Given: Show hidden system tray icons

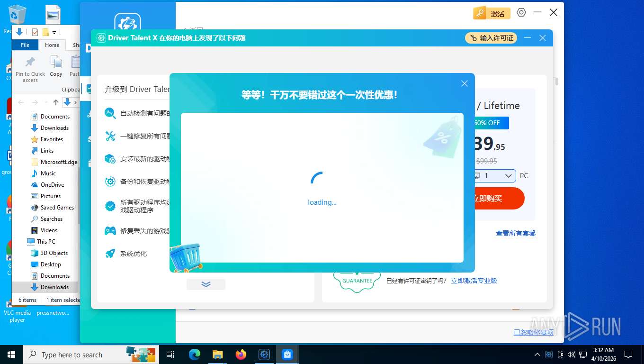Looking at the screenshot, I should pyautogui.click(x=537, y=355).
